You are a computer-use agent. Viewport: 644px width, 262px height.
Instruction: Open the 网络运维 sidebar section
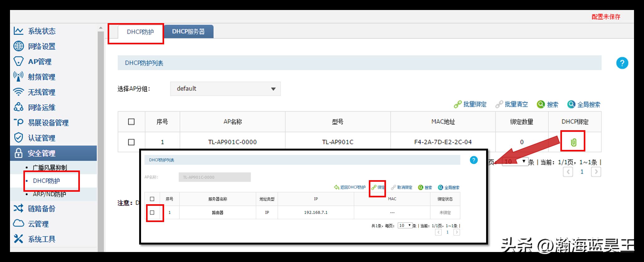point(41,108)
